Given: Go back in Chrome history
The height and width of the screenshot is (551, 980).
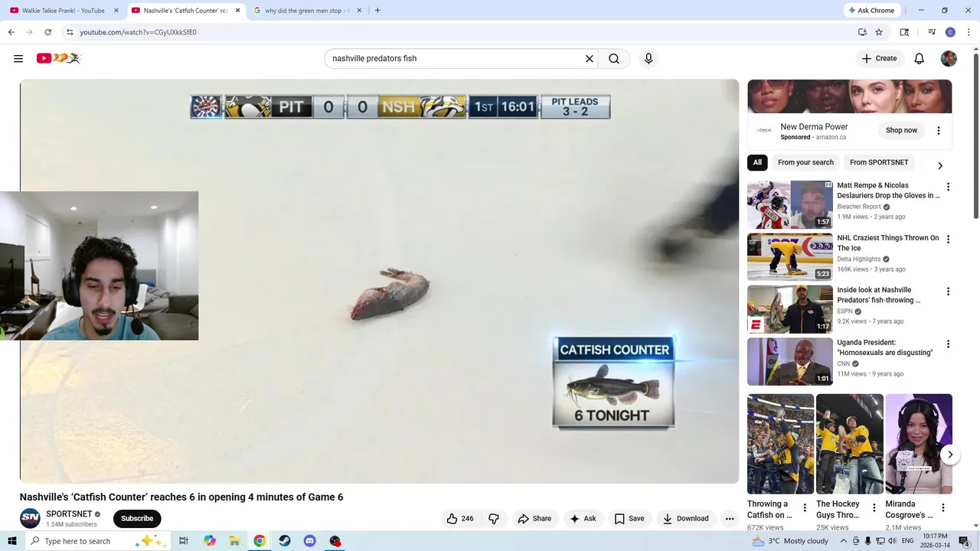Looking at the screenshot, I should coord(11,32).
